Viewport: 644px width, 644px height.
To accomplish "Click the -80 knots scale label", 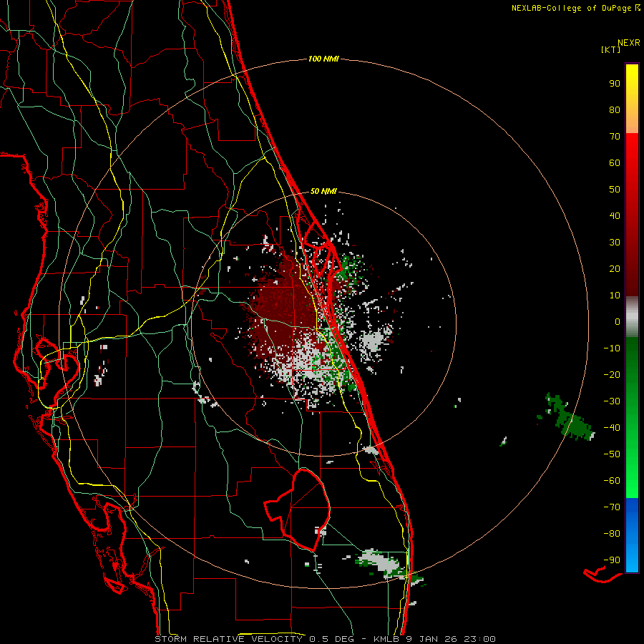I will (x=612, y=534).
